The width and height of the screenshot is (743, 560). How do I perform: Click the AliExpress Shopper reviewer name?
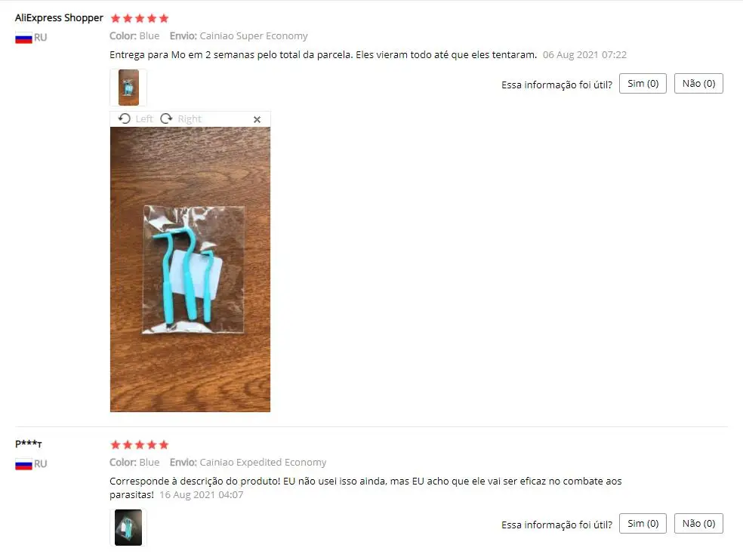click(59, 18)
